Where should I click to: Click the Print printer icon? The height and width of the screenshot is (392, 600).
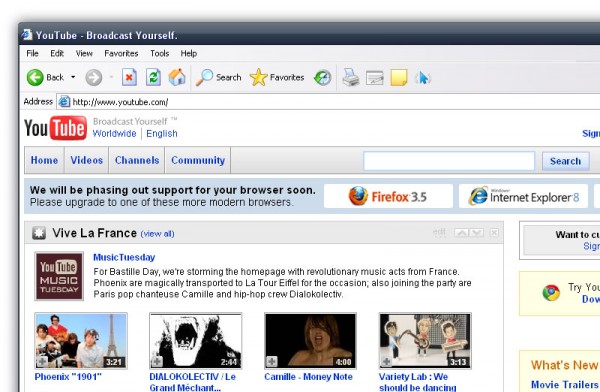click(x=351, y=77)
